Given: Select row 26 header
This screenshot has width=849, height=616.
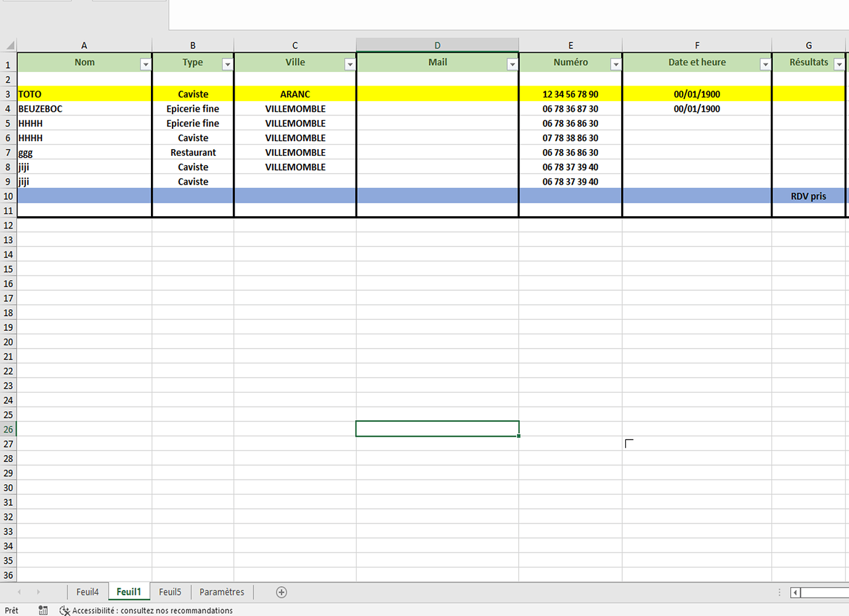Looking at the screenshot, I should 8,429.
